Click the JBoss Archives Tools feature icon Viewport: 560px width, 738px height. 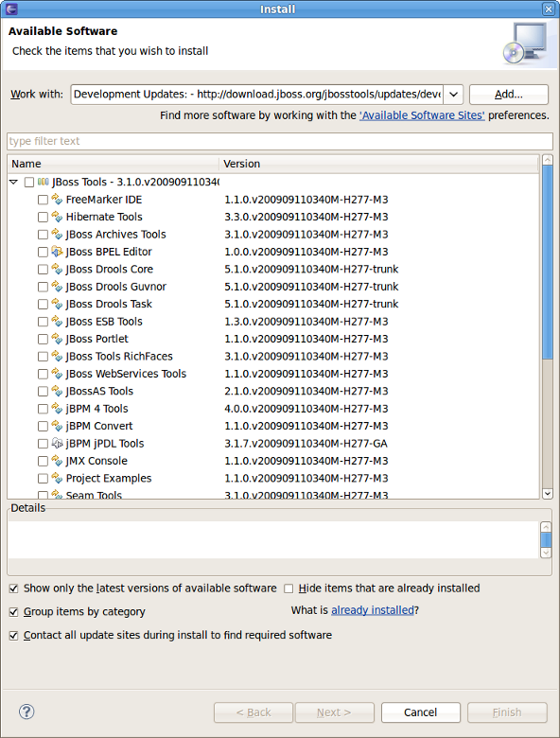tap(57, 234)
